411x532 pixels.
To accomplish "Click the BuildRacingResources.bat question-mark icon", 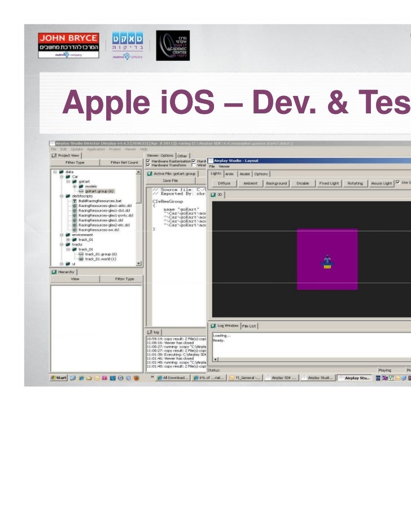I will (x=75, y=201).
